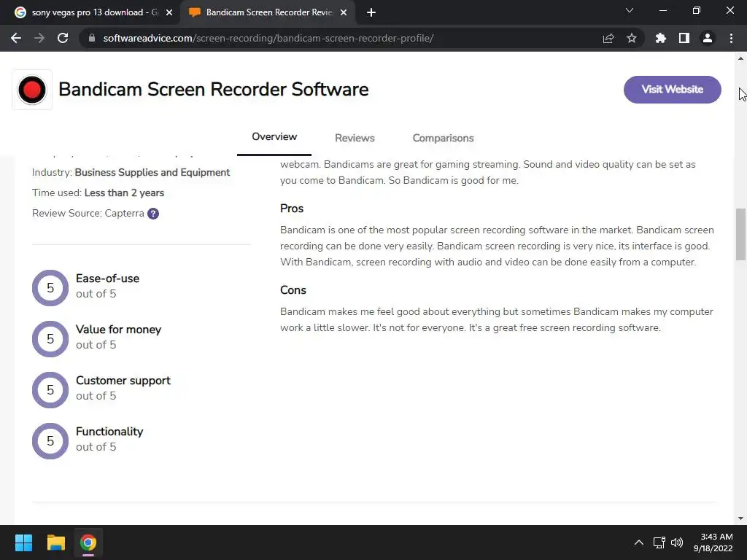747x560 pixels.
Task: Toggle the browser side panel icon
Action: [684, 38]
